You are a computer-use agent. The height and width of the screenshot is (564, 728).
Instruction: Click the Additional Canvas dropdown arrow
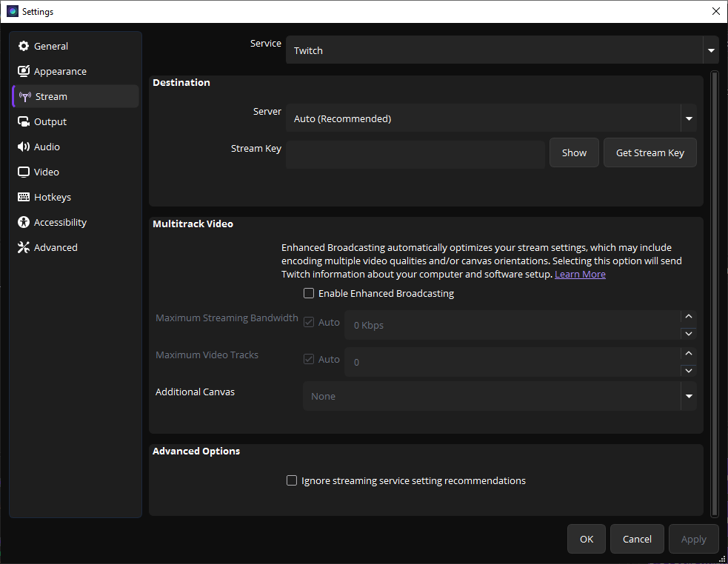pos(689,396)
